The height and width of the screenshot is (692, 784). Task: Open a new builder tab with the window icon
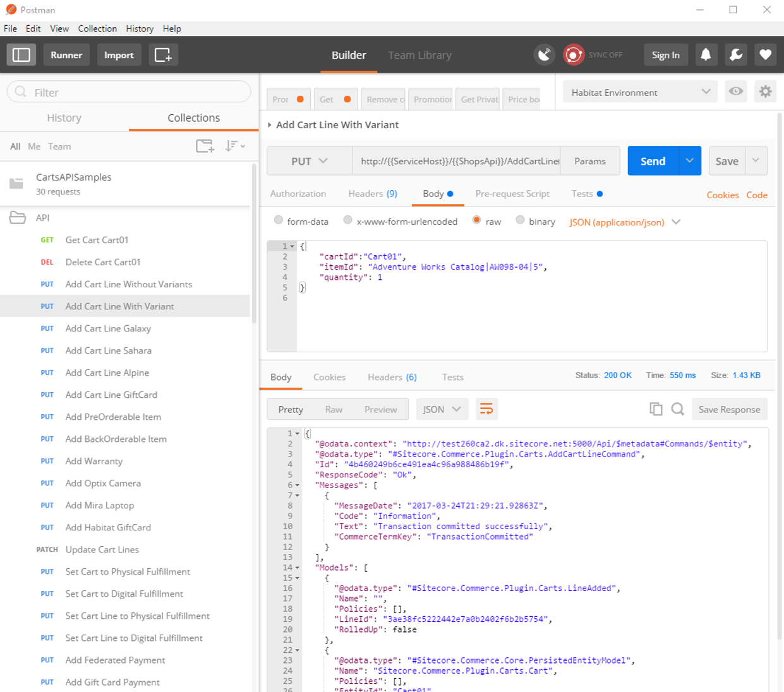[x=163, y=55]
